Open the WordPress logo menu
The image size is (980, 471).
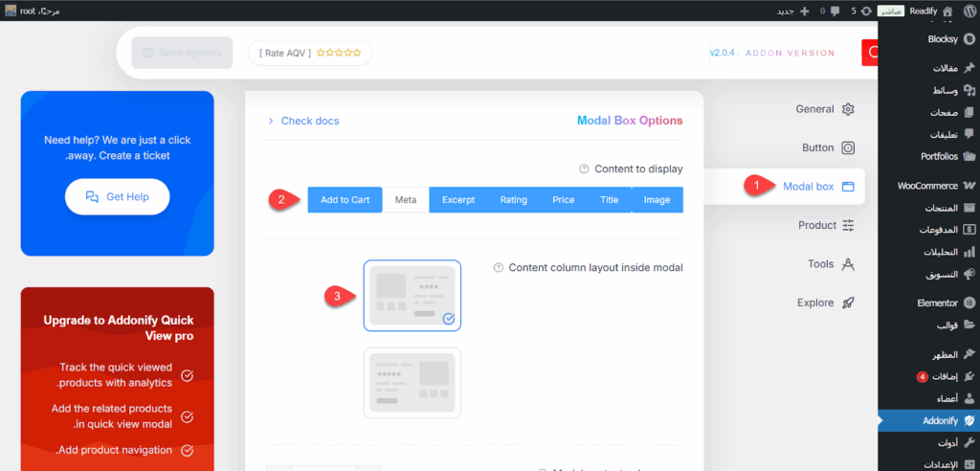tap(969, 11)
